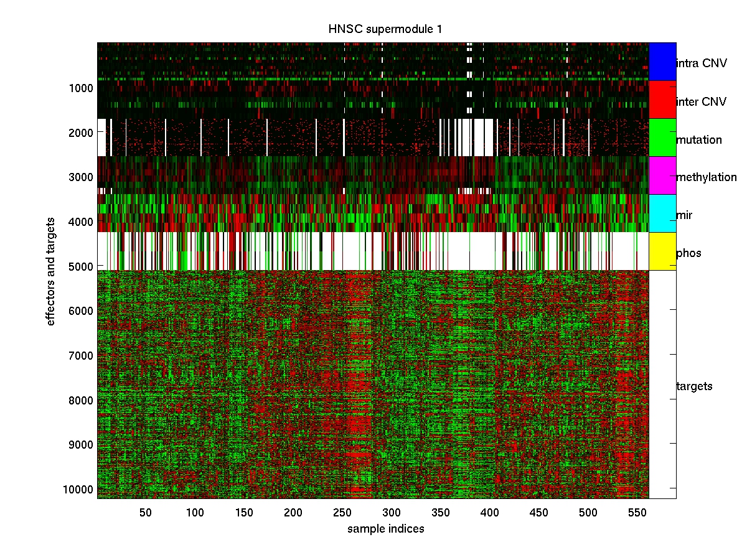Click the plot title "HNSC supermodule 1"

coord(386,29)
